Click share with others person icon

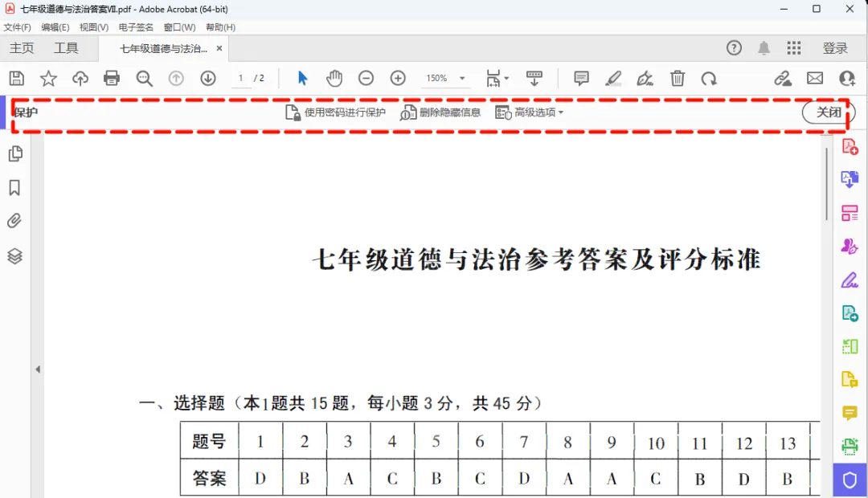coord(847,79)
